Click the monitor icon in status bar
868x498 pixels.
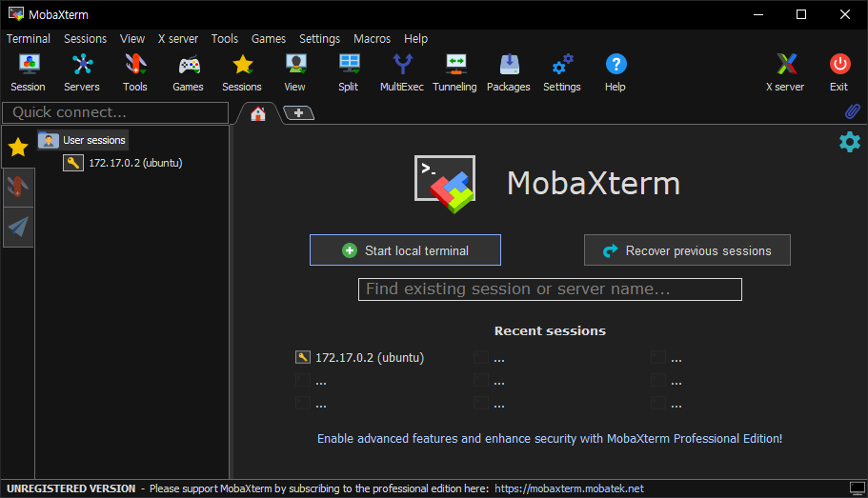(x=857, y=488)
